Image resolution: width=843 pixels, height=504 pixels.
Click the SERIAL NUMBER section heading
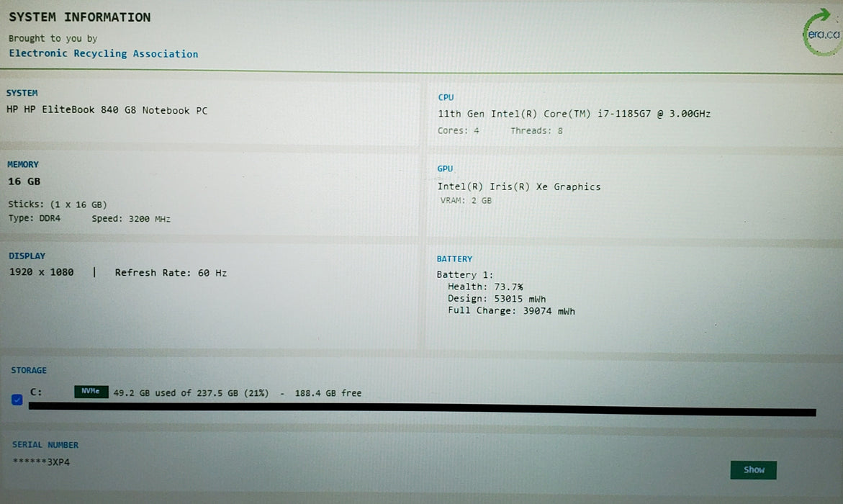[45, 445]
